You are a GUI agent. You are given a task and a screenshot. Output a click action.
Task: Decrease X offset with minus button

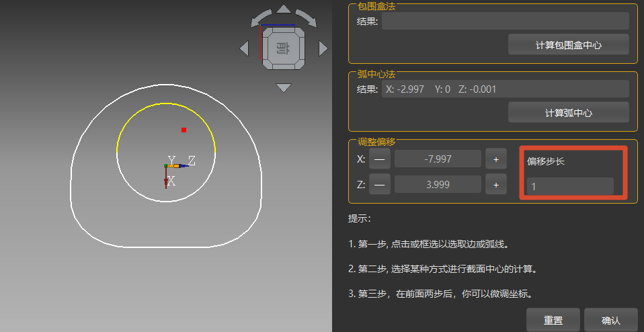(x=380, y=159)
